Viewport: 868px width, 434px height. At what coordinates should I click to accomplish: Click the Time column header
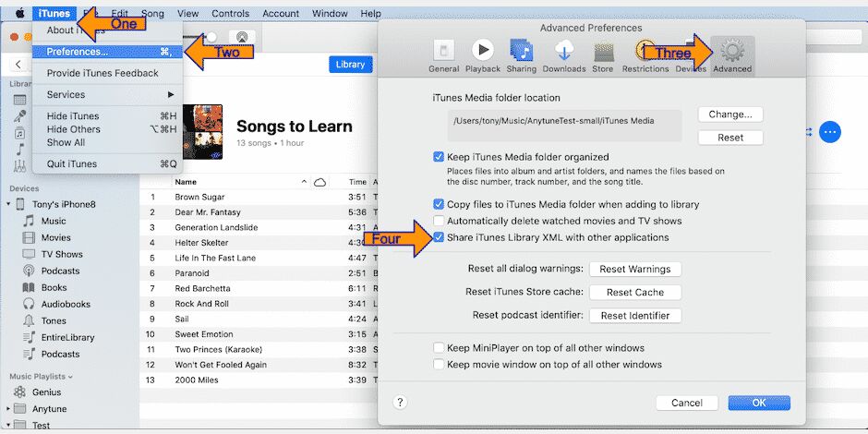[357, 182]
